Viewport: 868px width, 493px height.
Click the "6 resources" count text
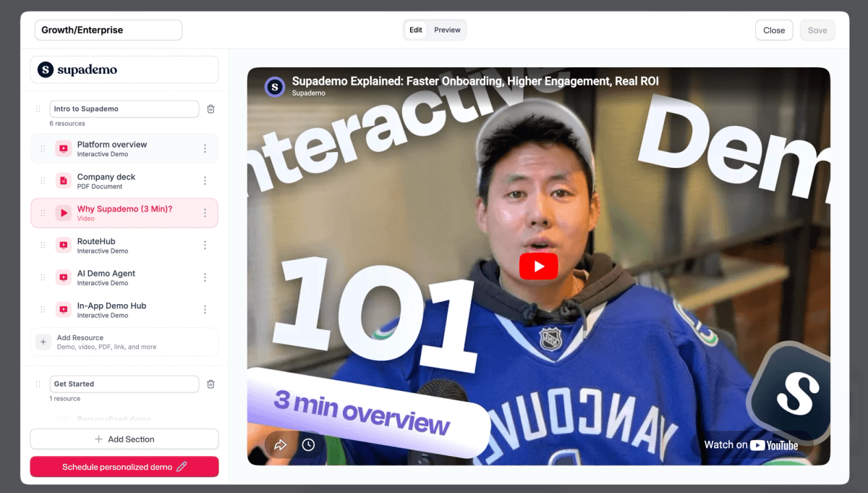point(67,124)
